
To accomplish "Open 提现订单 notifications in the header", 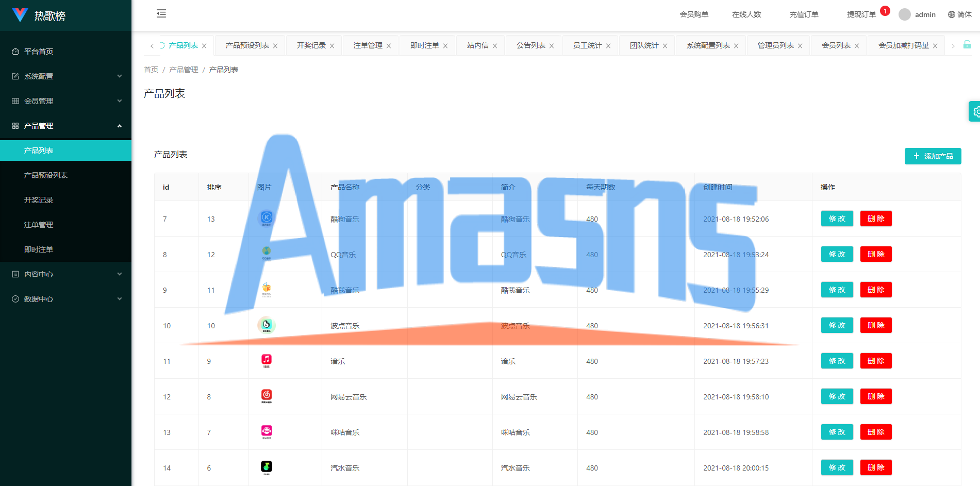I will [x=861, y=14].
